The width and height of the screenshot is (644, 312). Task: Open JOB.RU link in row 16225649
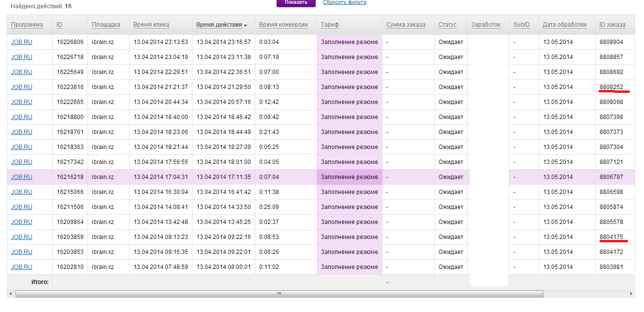coord(22,72)
